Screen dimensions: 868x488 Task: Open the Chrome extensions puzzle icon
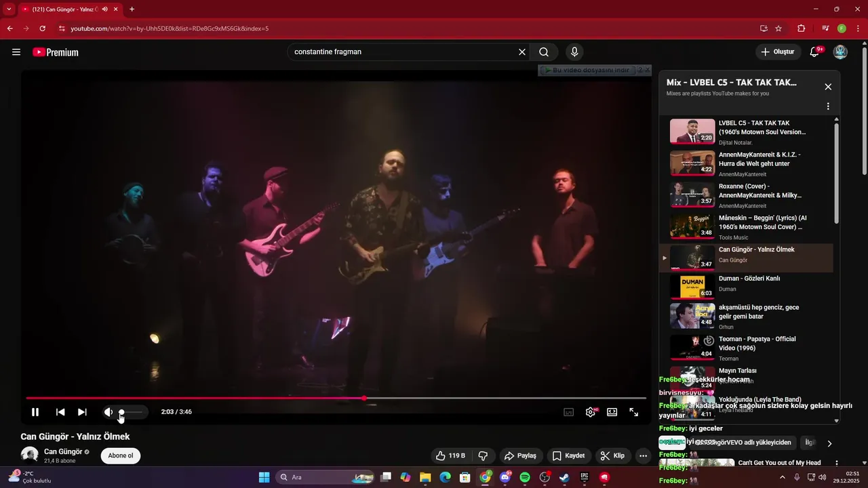802,28
